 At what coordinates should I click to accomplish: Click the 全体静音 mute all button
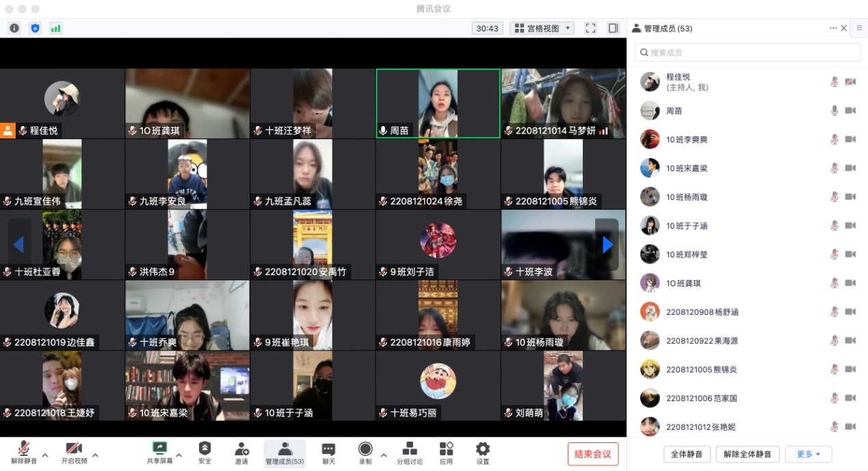[686, 454]
